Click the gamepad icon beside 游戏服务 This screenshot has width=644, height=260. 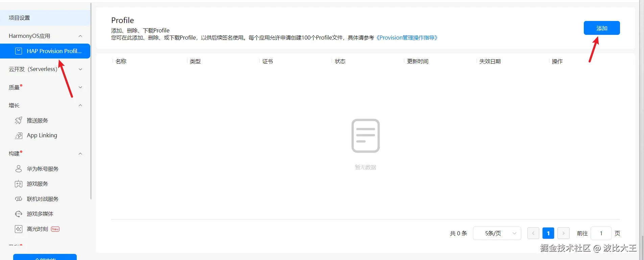point(19,184)
